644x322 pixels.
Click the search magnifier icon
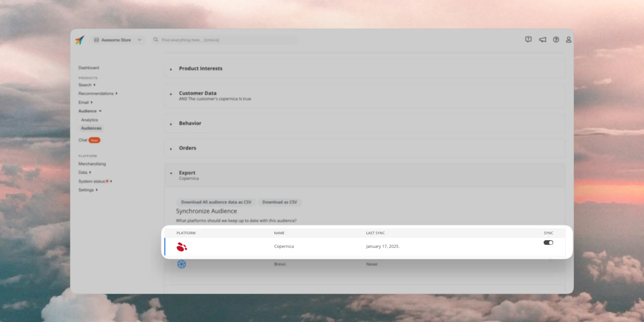point(156,40)
